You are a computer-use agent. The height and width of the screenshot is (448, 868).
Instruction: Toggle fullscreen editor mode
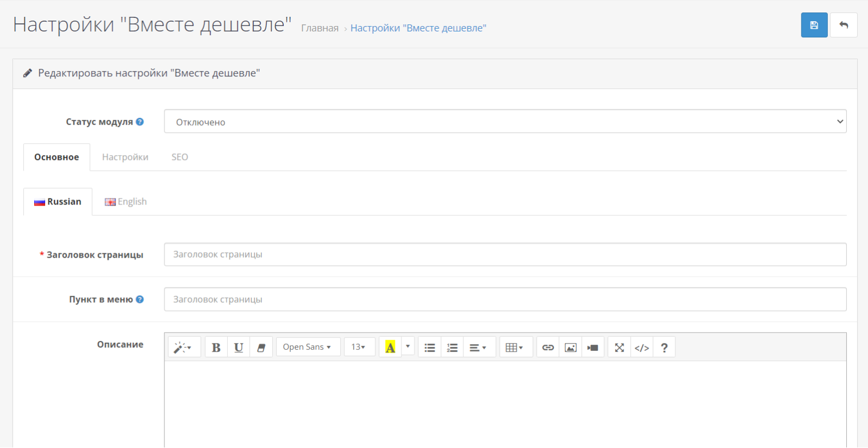click(620, 348)
